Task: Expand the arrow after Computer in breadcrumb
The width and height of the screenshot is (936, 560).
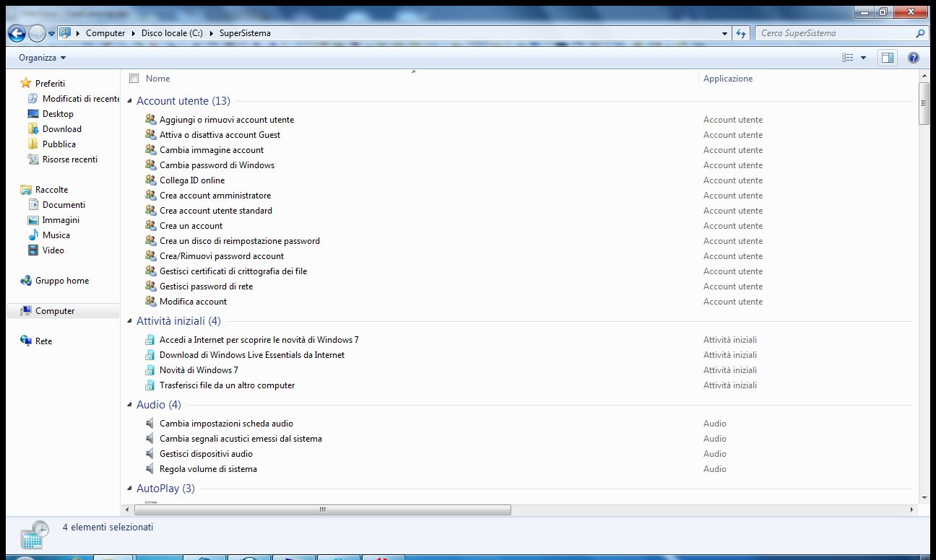Action: pos(133,33)
